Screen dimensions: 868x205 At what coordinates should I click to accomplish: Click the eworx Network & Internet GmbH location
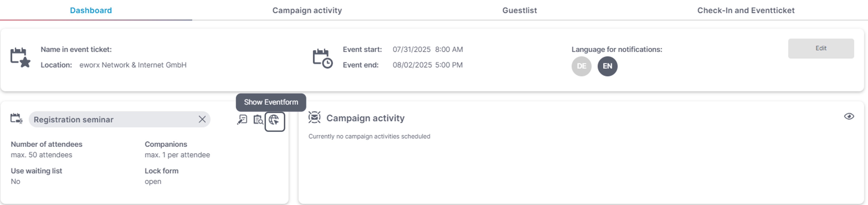coord(133,65)
